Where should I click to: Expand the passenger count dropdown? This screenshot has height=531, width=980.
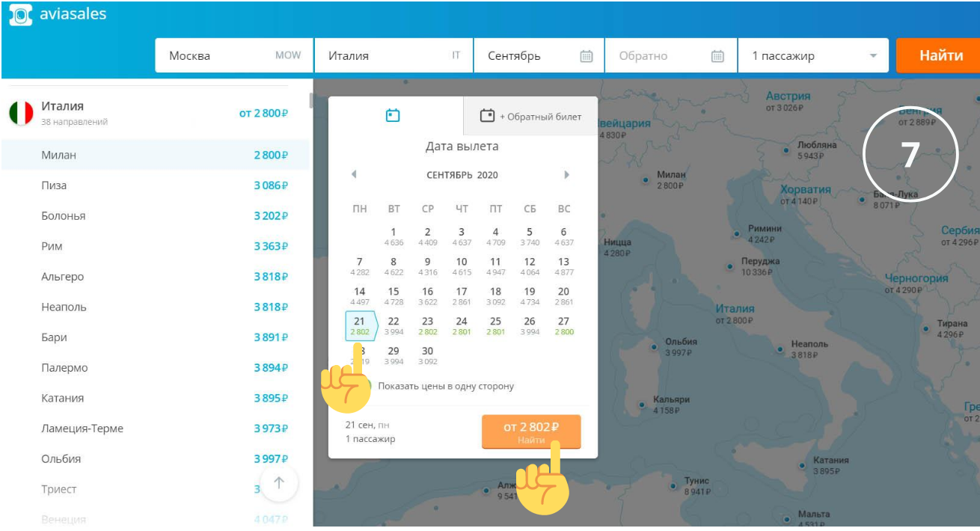tap(872, 56)
